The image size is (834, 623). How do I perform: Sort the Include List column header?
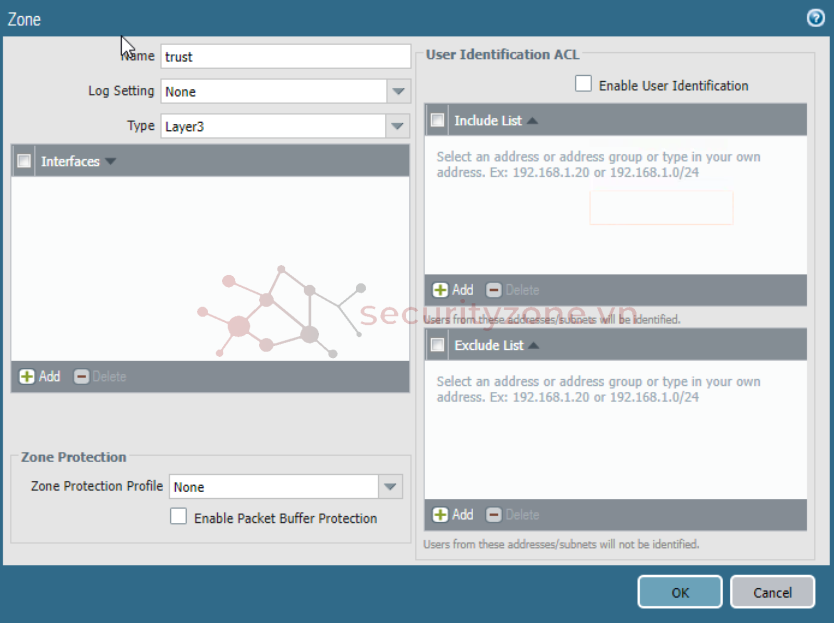(x=496, y=121)
